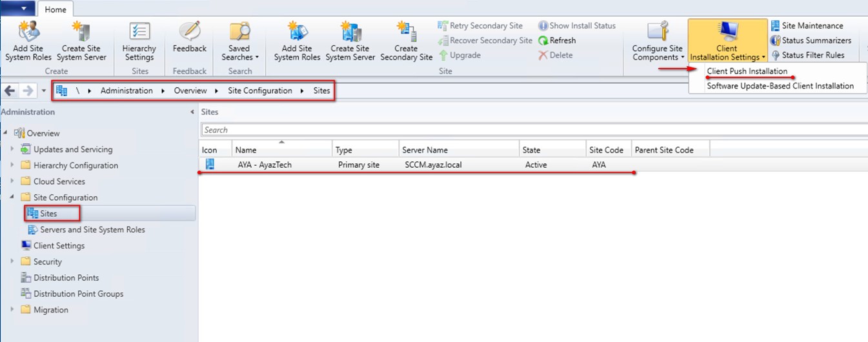Viewport: 868px width, 342px height.
Task: Choose Software Update-Based Client Installation
Action: coord(780,86)
